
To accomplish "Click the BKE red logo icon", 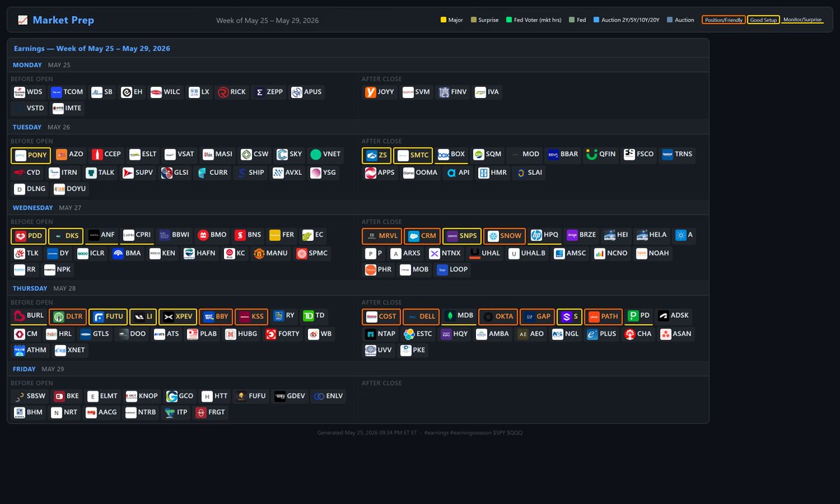I will point(59,396).
